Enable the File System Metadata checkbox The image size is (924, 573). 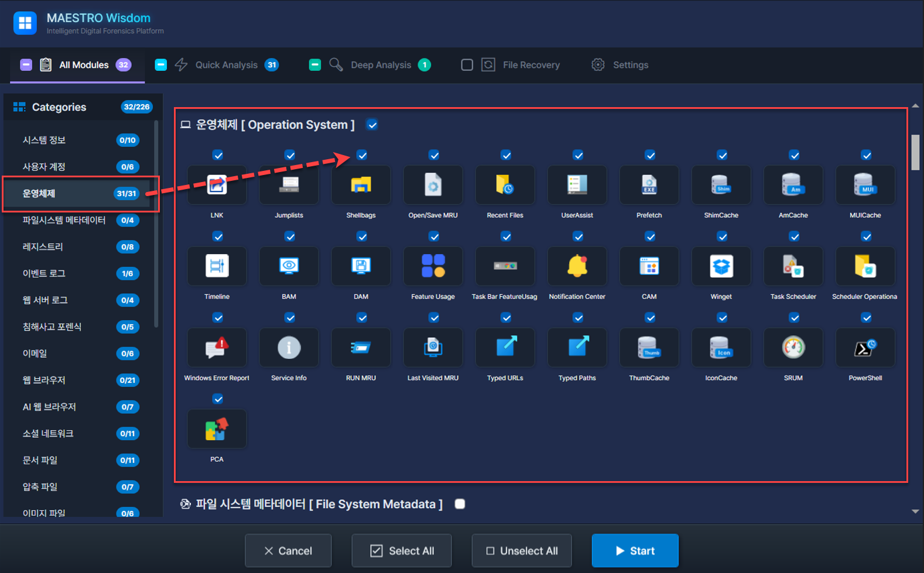point(460,504)
